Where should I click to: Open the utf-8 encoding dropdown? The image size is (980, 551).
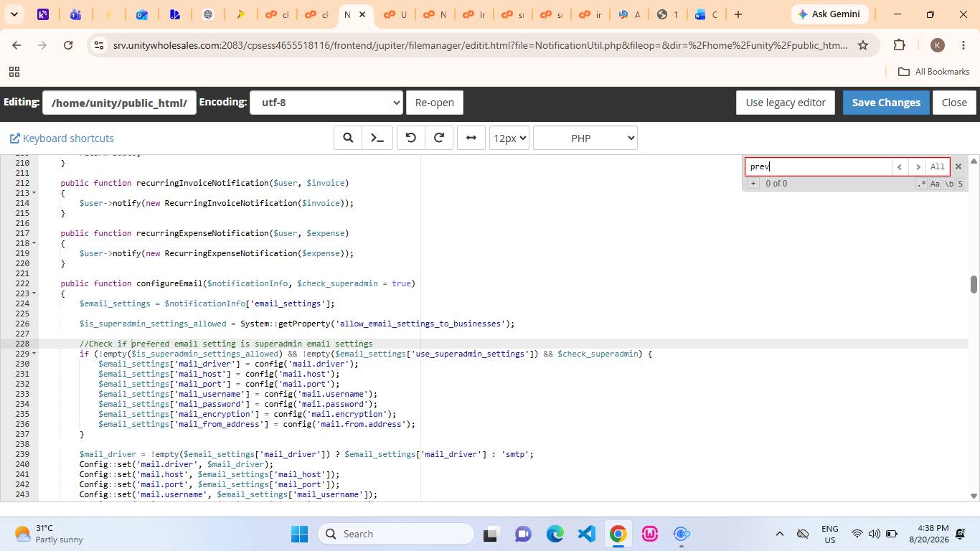click(x=326, y=103)
